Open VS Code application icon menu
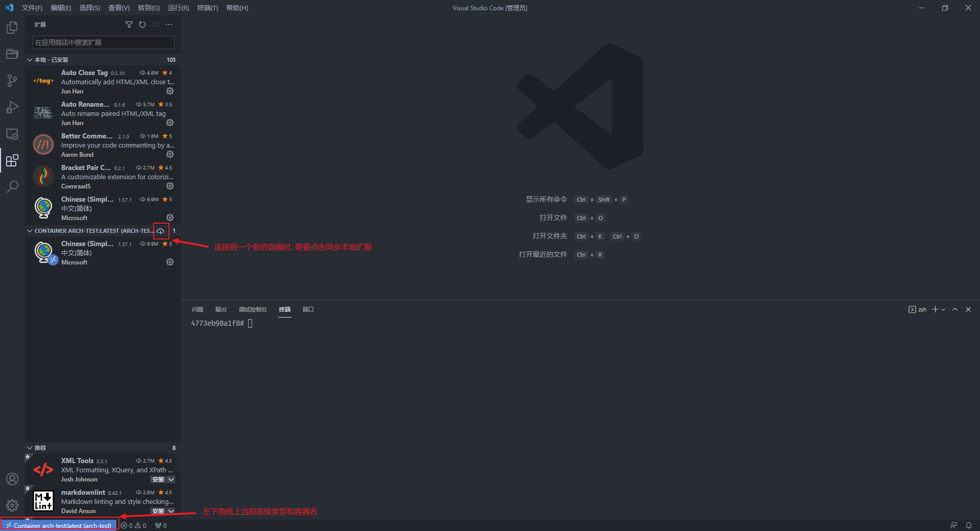Screen dimensions: 980x531 (9, 8)
